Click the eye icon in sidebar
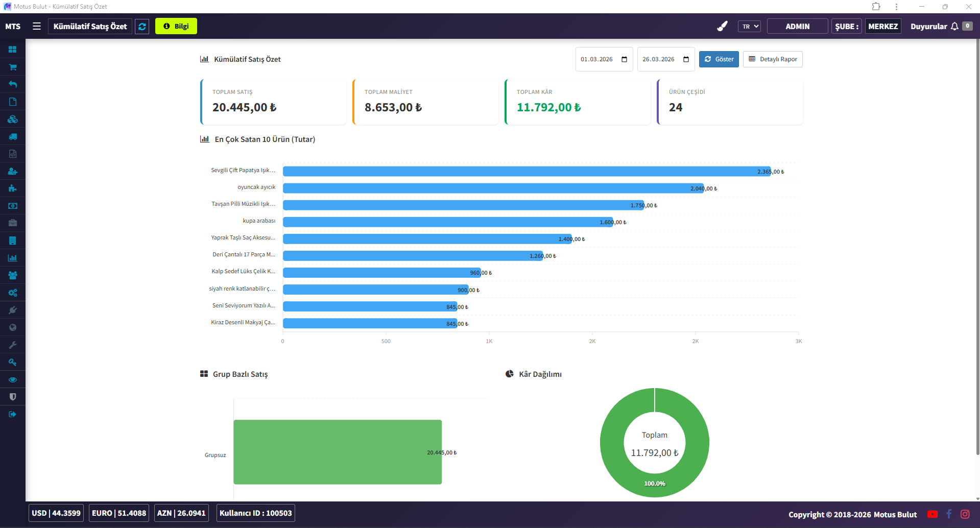The width and height of the screenshot is (980, 528). (x=13, y=379)
